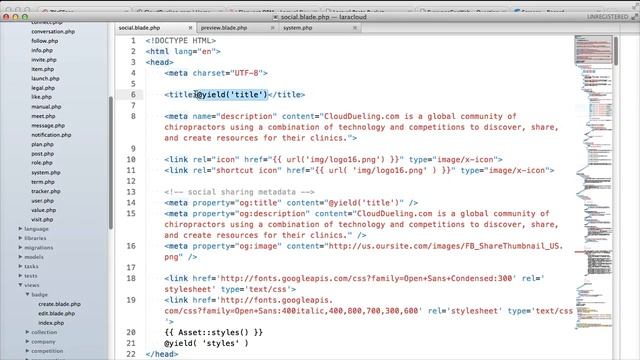The width and height of the screenshot is (640, 360).
Task: Open item.php in sidebar
Action: click(42, 69)
